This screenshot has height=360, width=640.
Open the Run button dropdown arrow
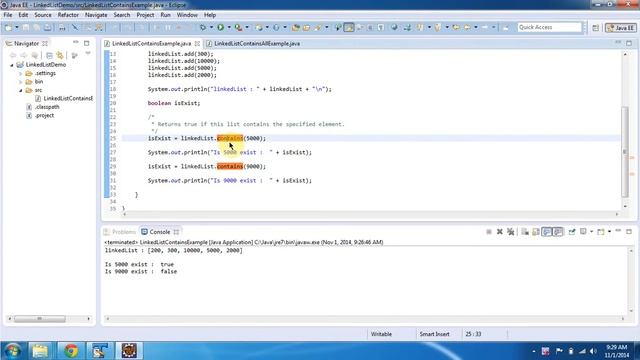(x=229, y=27)
